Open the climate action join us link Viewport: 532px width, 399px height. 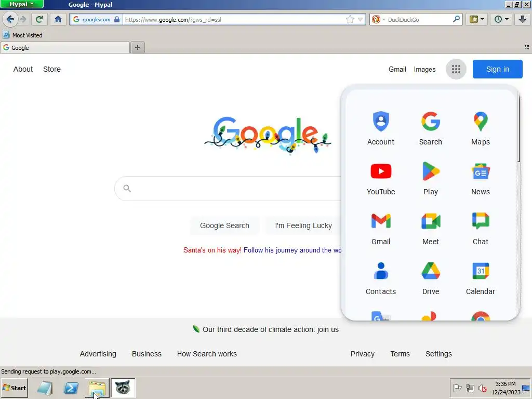click(270, 329)
